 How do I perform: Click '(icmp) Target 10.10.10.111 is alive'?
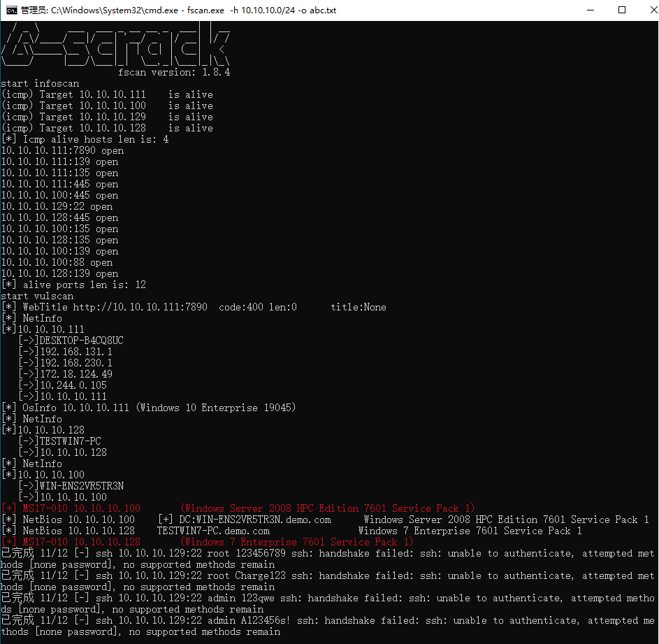(x=107, y=94)
